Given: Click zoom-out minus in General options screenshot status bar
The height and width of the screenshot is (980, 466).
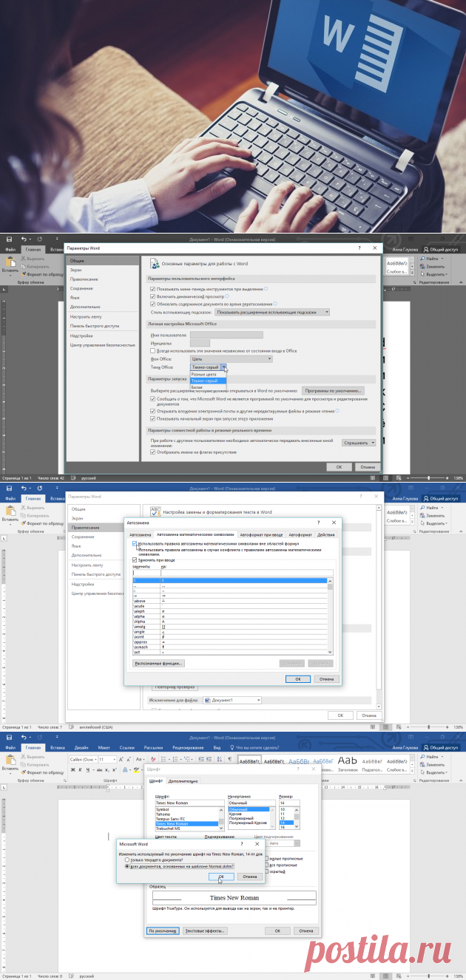Looking at the screenshot, I should click(x=409, y=477).
